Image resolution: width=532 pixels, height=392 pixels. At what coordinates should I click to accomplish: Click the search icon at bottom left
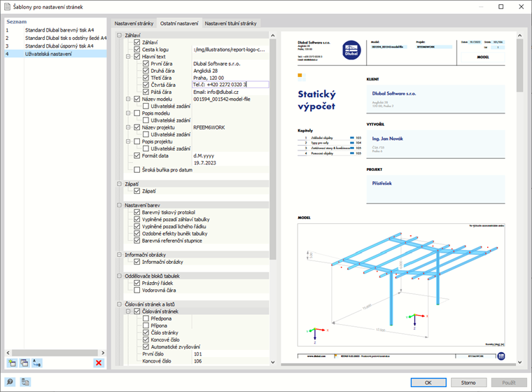tap(10, 381)
